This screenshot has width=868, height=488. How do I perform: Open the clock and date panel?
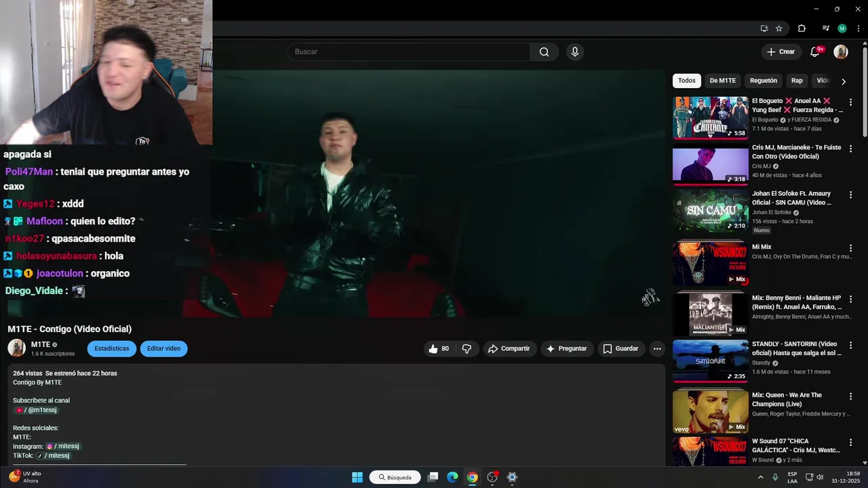[x=846, y=477]
